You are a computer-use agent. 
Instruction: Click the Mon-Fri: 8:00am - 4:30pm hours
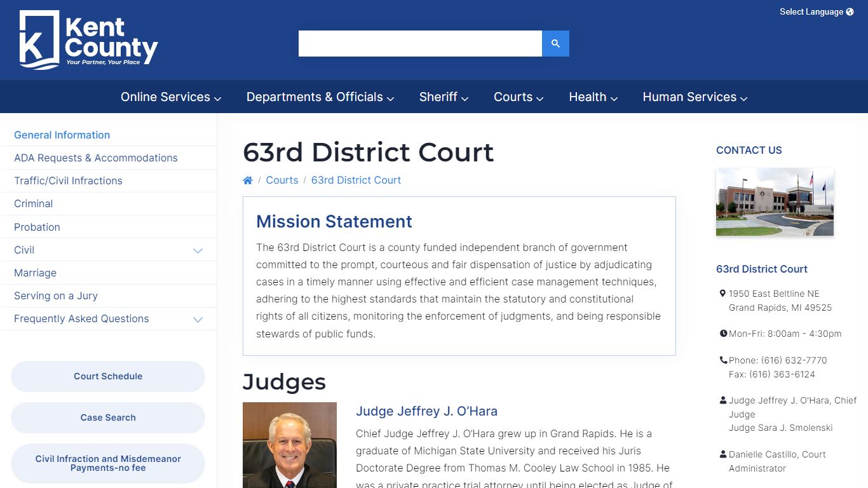point(785,334)
